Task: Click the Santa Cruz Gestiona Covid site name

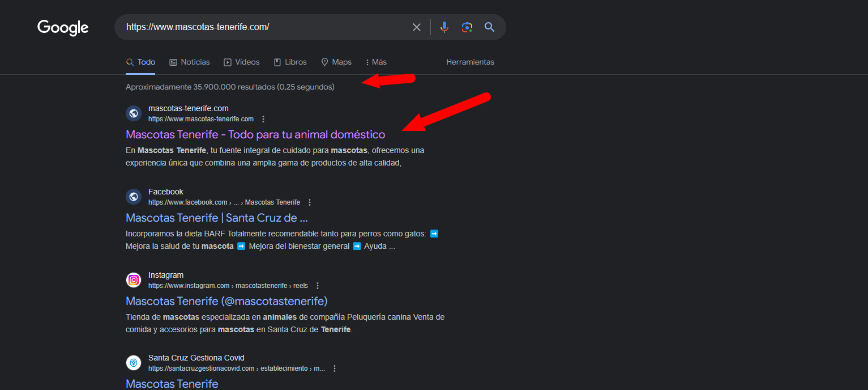Action: 196,358
